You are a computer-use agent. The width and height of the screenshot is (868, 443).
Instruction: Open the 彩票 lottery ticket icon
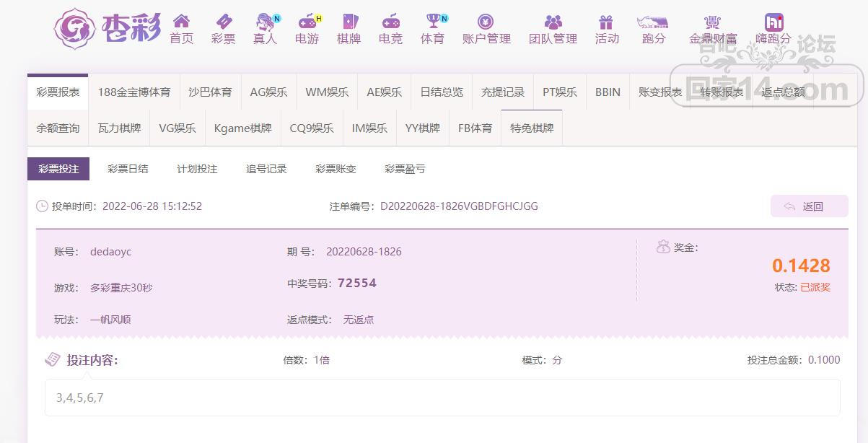224,22
